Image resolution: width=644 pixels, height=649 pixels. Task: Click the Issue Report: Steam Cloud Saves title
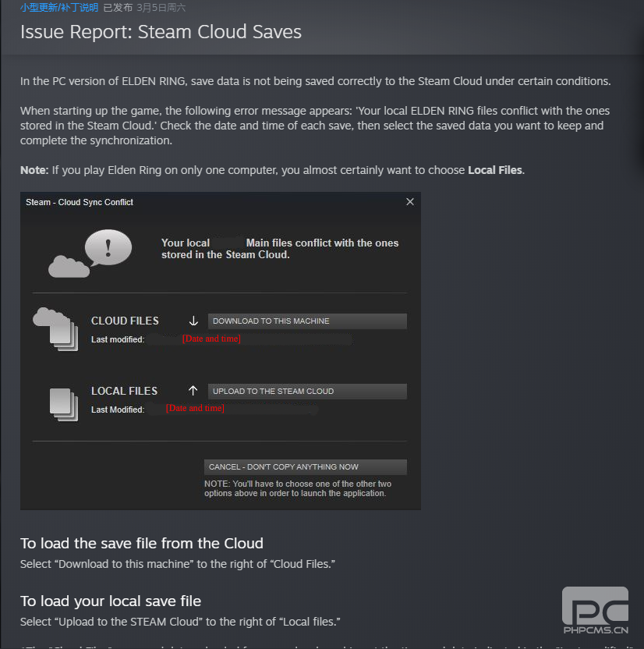[161, 32]
